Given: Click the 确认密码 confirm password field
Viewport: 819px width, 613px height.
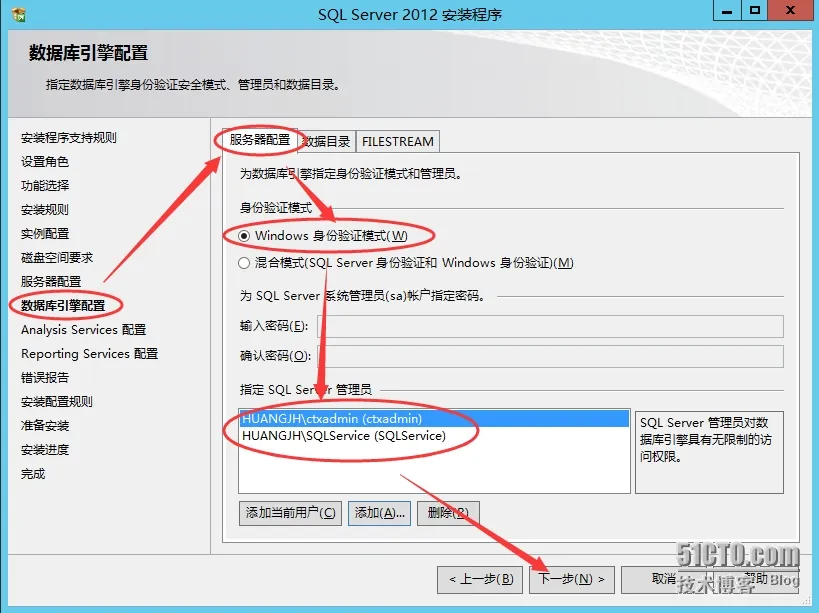Looking at the screenshot, I should pos(551,356).
